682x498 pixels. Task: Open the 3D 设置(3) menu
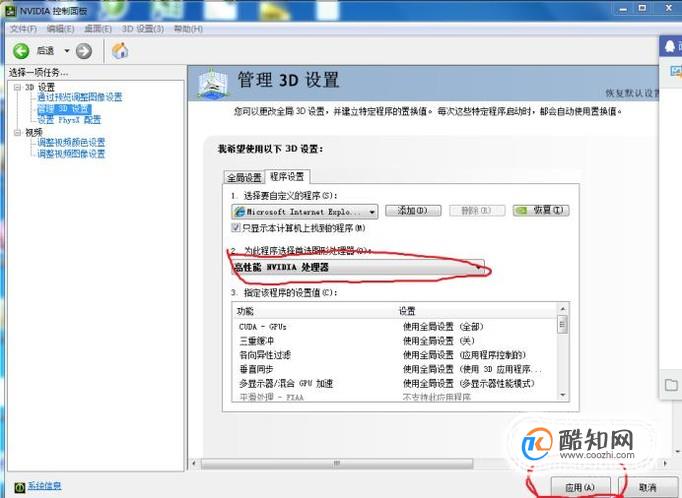pyautogui.click(x=143, y=29)
